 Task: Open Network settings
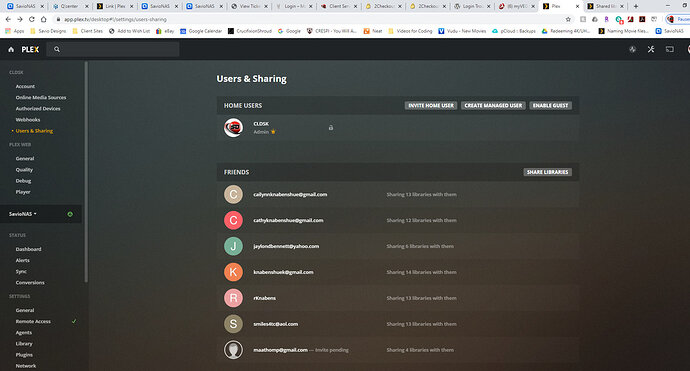coord(26,366)
